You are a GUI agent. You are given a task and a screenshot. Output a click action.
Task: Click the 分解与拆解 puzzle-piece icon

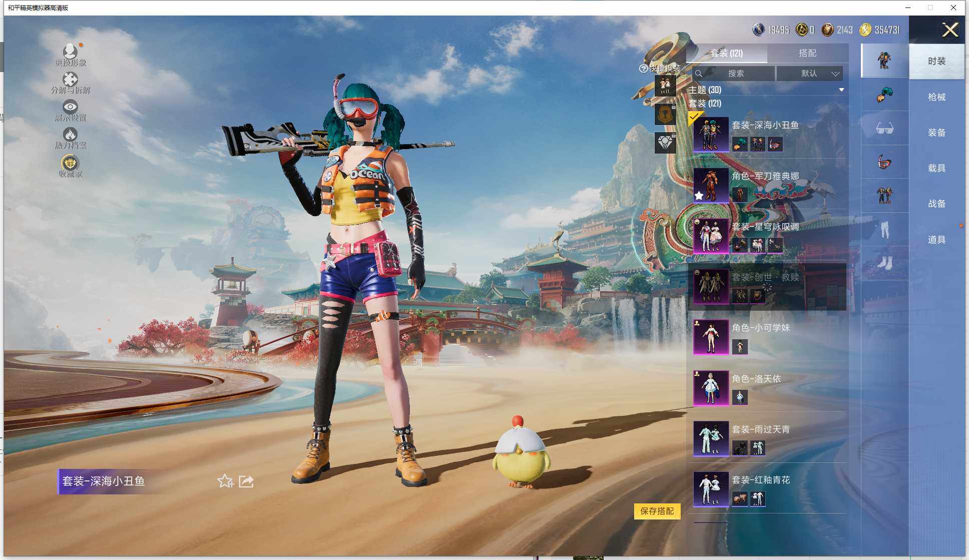[x=70, y=80]
